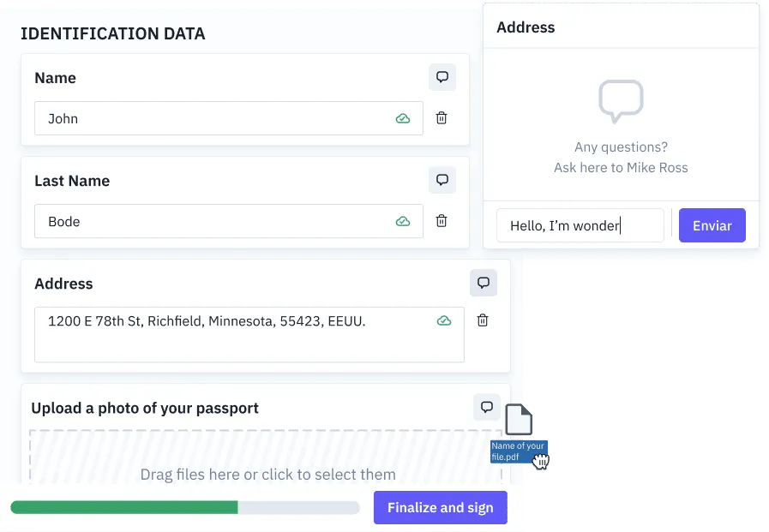Open comment bubble for Address field

click(x=483, y=283)
